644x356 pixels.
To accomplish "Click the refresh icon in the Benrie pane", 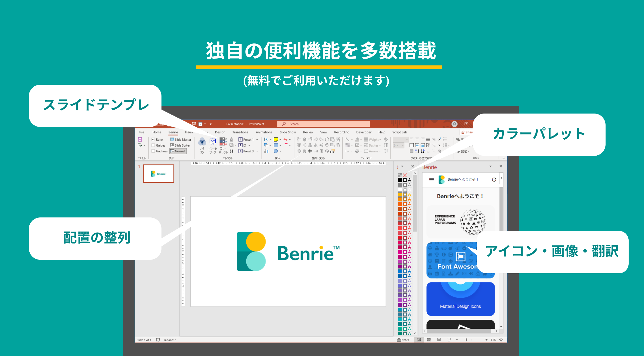I will point(494,180).
